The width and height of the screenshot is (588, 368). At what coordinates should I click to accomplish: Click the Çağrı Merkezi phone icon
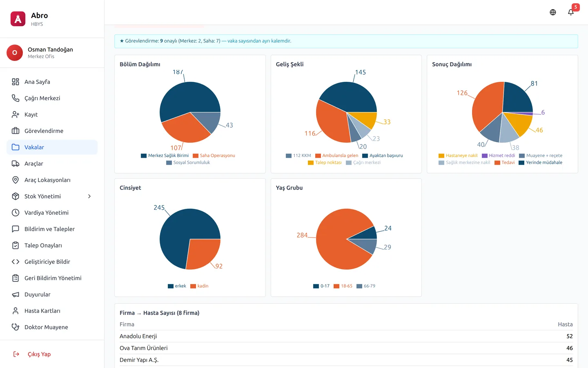pos(16,98)
